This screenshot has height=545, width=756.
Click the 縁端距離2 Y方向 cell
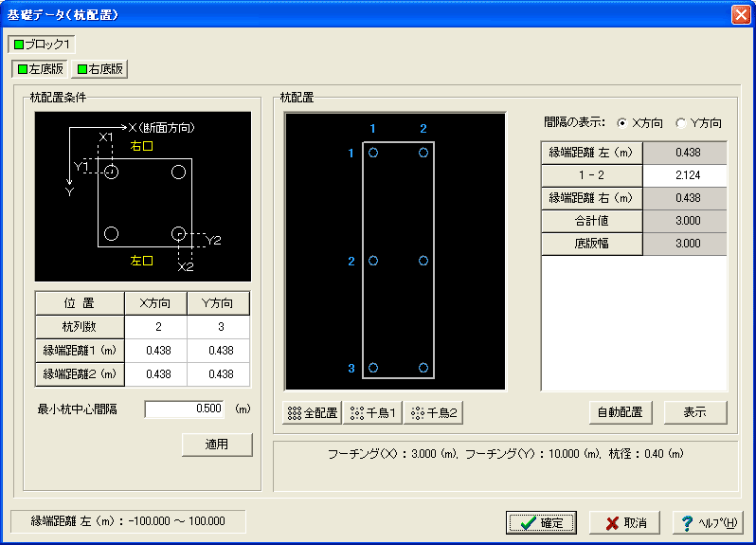[x=219, y=374]
